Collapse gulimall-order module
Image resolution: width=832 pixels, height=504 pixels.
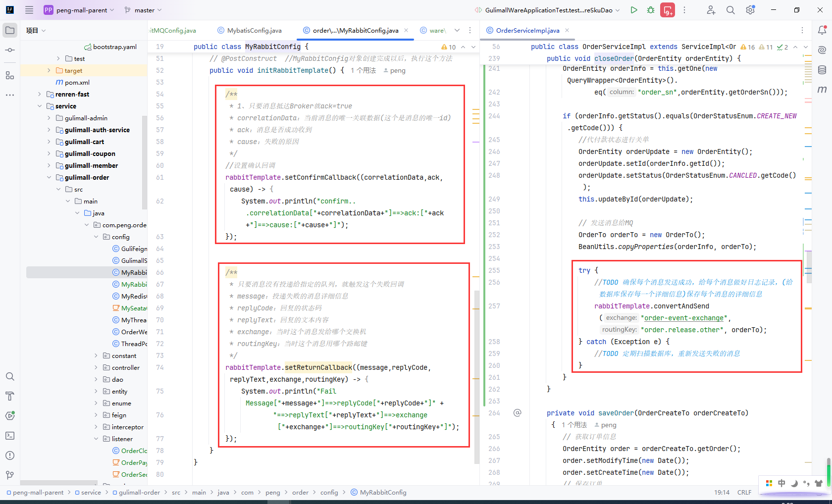49,177
